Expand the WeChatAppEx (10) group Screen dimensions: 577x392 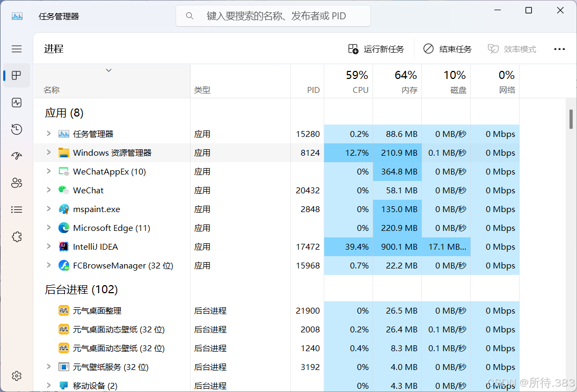pyautogui.click(x=48, y=171)
